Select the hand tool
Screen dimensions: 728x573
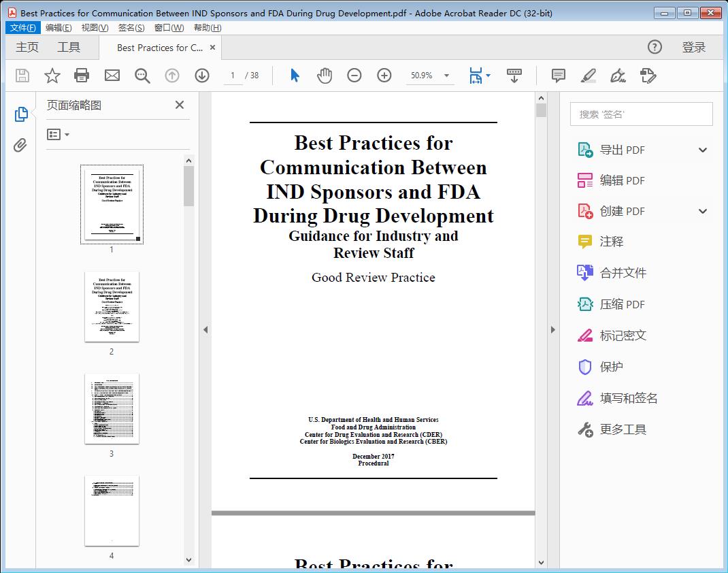tap(325, 76)
